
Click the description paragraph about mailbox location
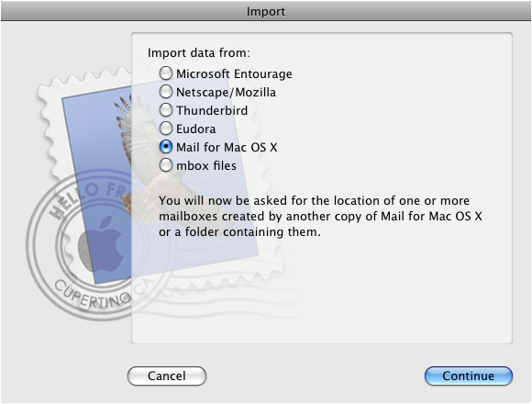click(320, 217)
